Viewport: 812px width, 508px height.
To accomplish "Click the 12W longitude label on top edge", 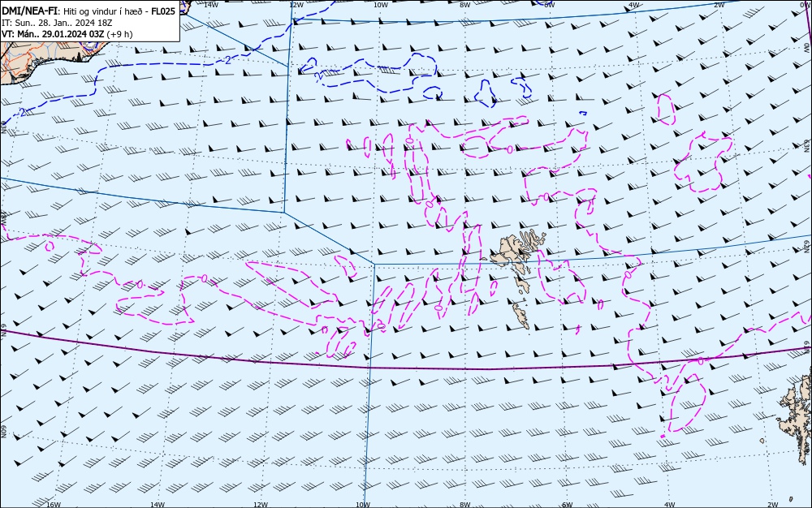I will tap(296, 5).
